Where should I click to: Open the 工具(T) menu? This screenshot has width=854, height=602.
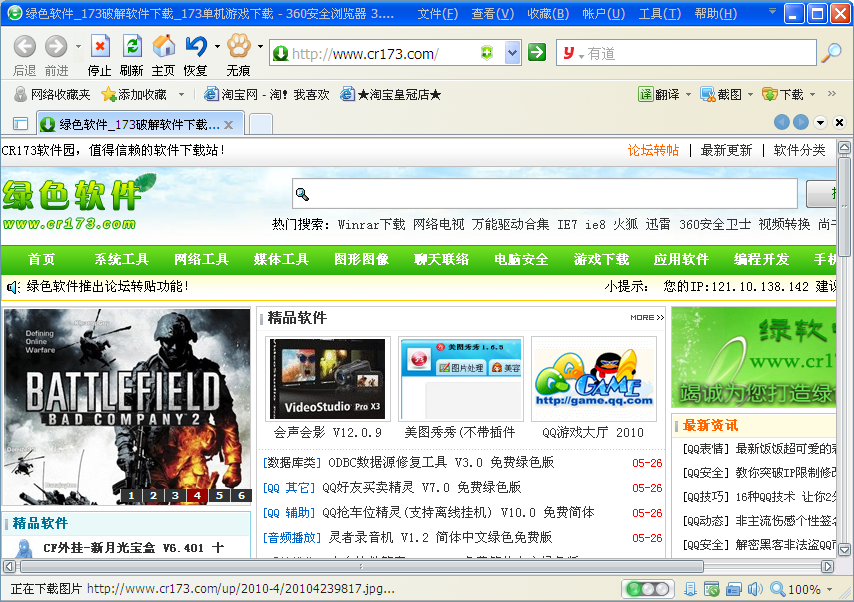pyautogui.click(x=659, y=14)
